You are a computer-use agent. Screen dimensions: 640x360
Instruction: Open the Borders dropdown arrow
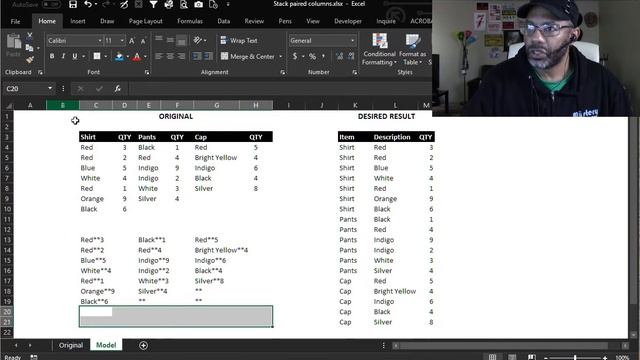(106, 56)
